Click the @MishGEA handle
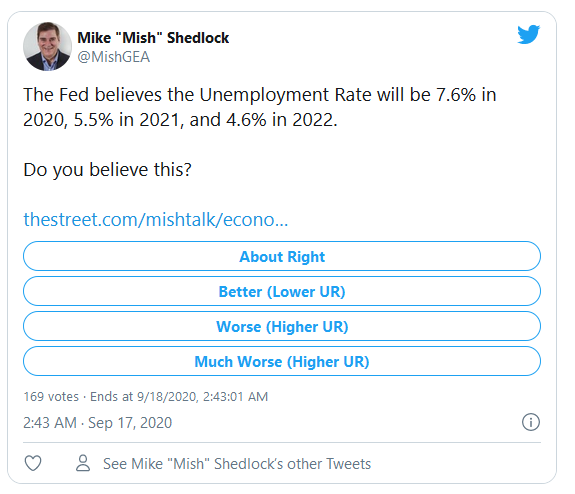 pos(113,57)
